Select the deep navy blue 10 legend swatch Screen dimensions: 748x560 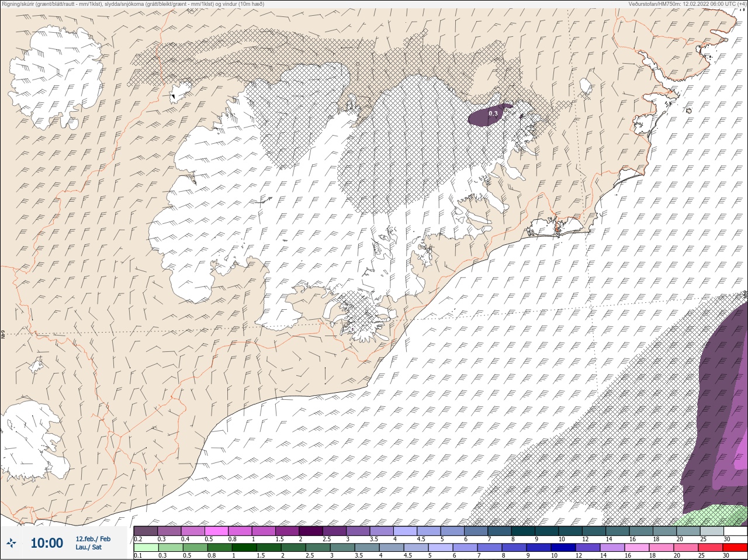point(562,548)
